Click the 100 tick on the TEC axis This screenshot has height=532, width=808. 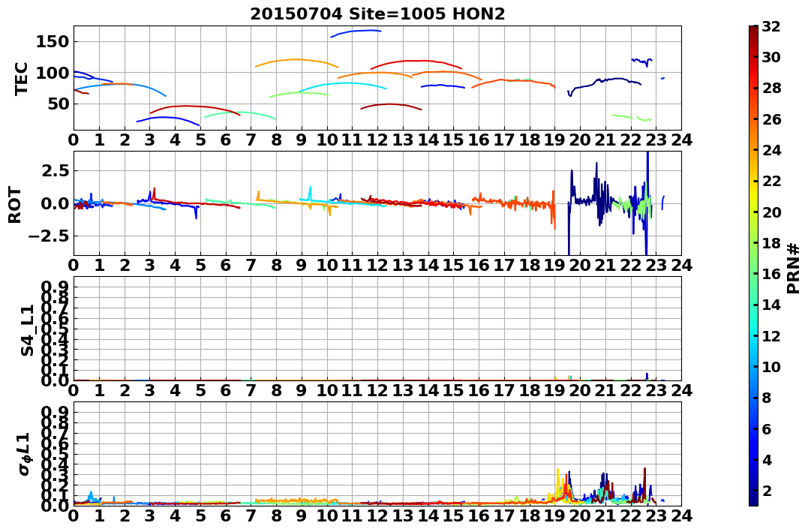[x=53, y=73]
